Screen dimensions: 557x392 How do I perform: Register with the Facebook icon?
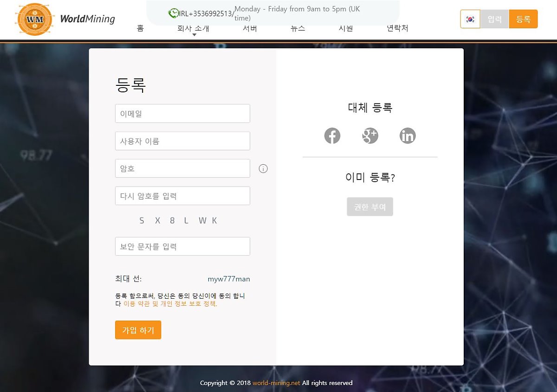pyautogui.click(x=332, y=136)
